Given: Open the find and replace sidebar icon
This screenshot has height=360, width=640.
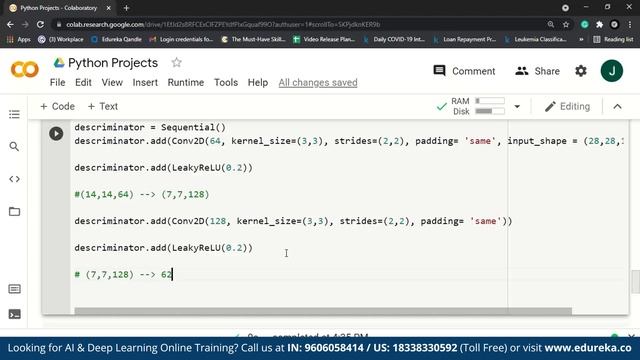Looking at the screenshot, I should click(14, 146).
